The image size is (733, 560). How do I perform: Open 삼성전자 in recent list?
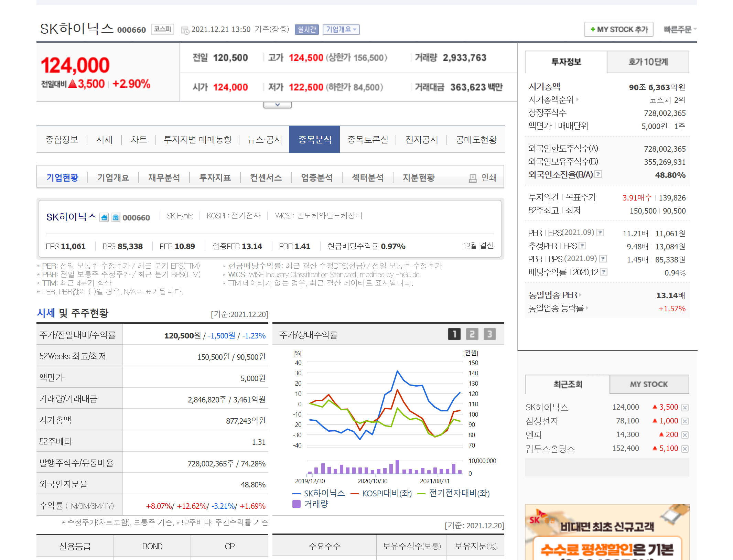(542, 421)
